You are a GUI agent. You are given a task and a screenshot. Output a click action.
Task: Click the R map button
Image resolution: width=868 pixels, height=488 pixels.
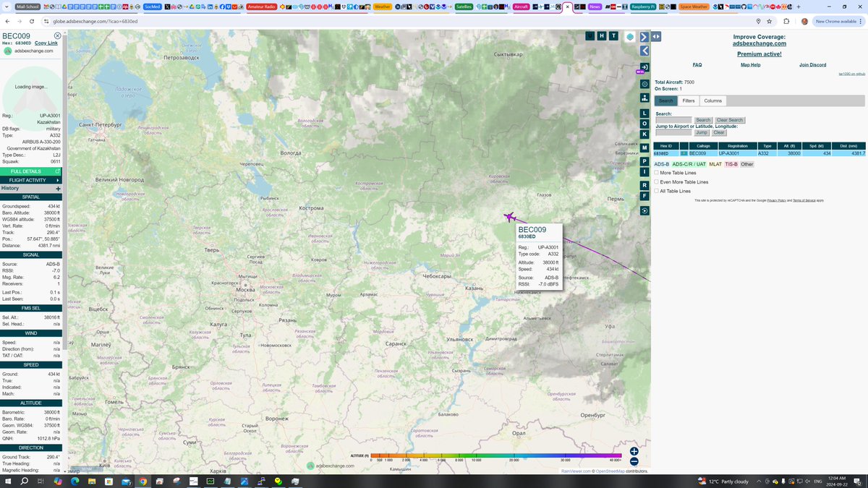pyautogui.click(x=644, y=185)
